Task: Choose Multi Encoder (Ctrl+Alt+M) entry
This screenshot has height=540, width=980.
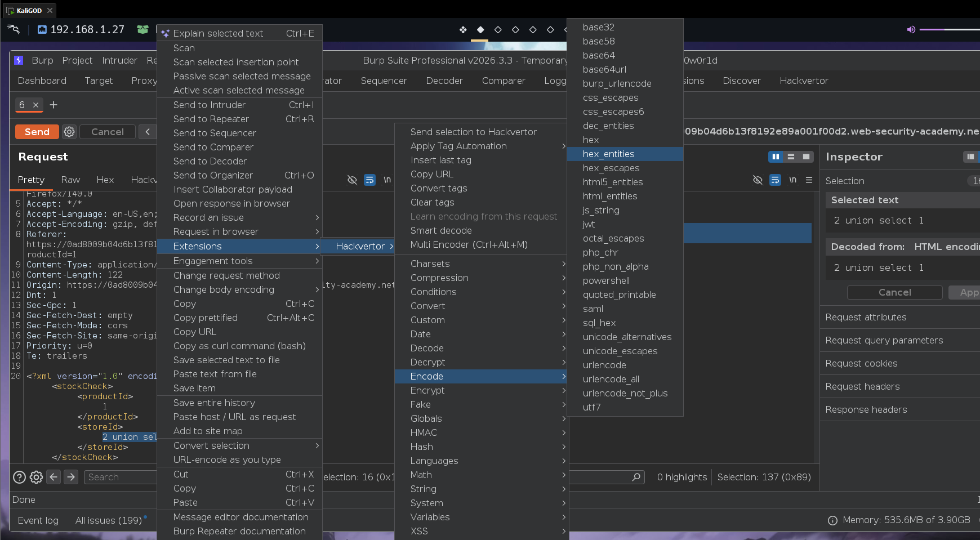Action: click(x=480, y=244)
